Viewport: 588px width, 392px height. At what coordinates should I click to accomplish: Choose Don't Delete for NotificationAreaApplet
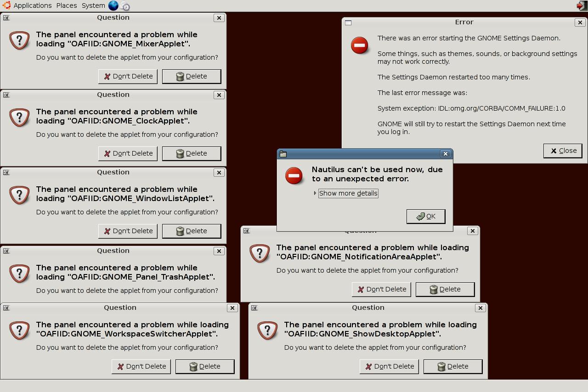(x=381, y=289)
